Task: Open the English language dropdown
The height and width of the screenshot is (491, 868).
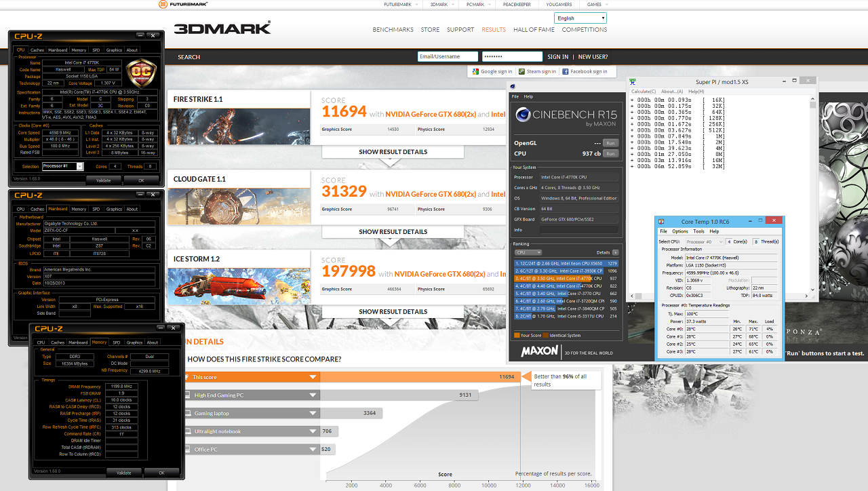Action: 580,18
